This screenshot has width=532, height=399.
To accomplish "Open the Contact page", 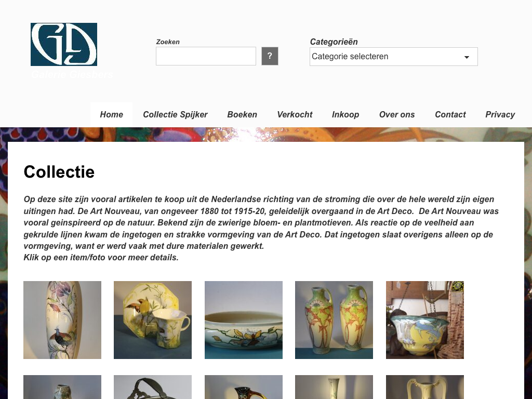I will (x=450, y=115).
